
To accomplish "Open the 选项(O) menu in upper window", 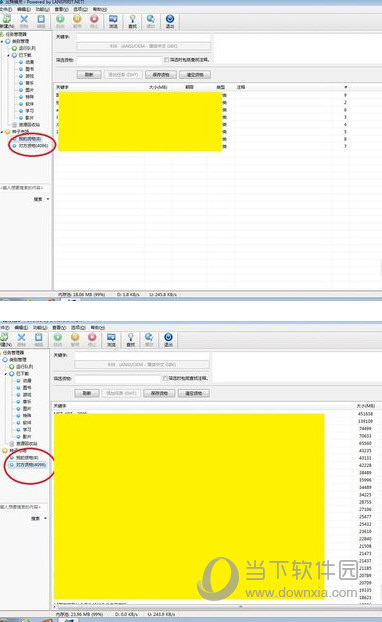I will click(x=81, y=9).
